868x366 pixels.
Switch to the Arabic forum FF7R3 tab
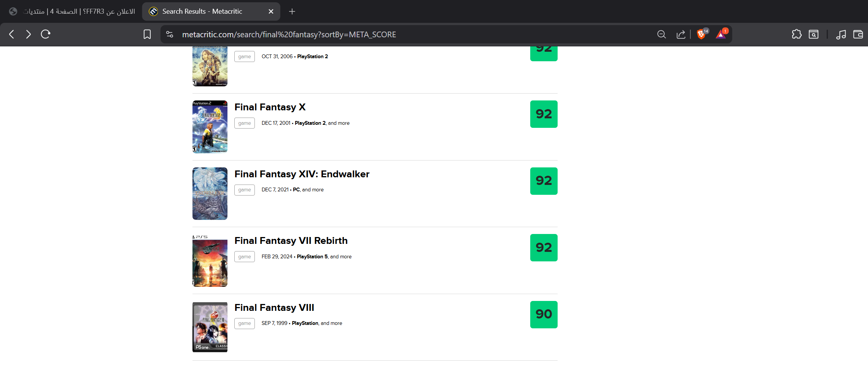coord(72,11)
